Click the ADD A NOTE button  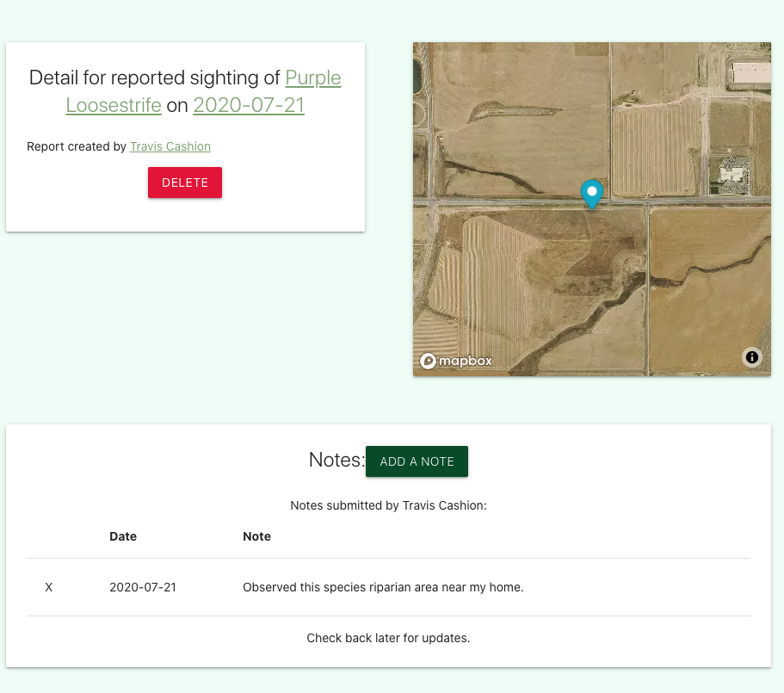pos(417,461)
